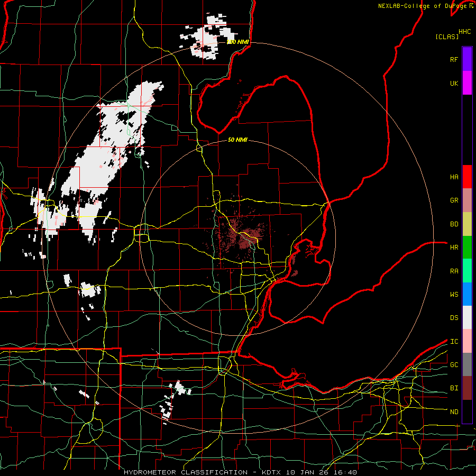476x476 pixels.
Task: Click the BD legend label
Action: point(454,224)
